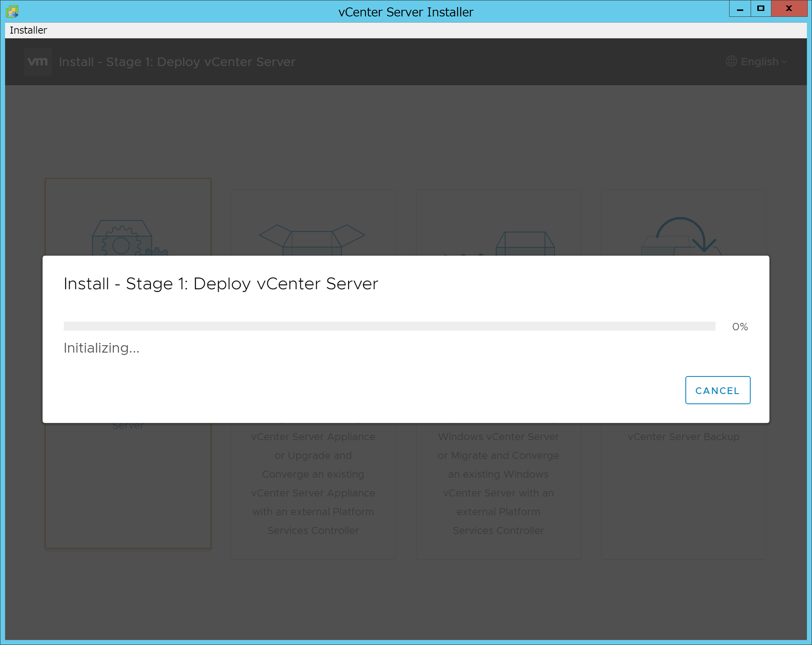Minimize the vCenter Server Installer window
Image resolution: width=812 pixels, height=645 pixels.
740,9
